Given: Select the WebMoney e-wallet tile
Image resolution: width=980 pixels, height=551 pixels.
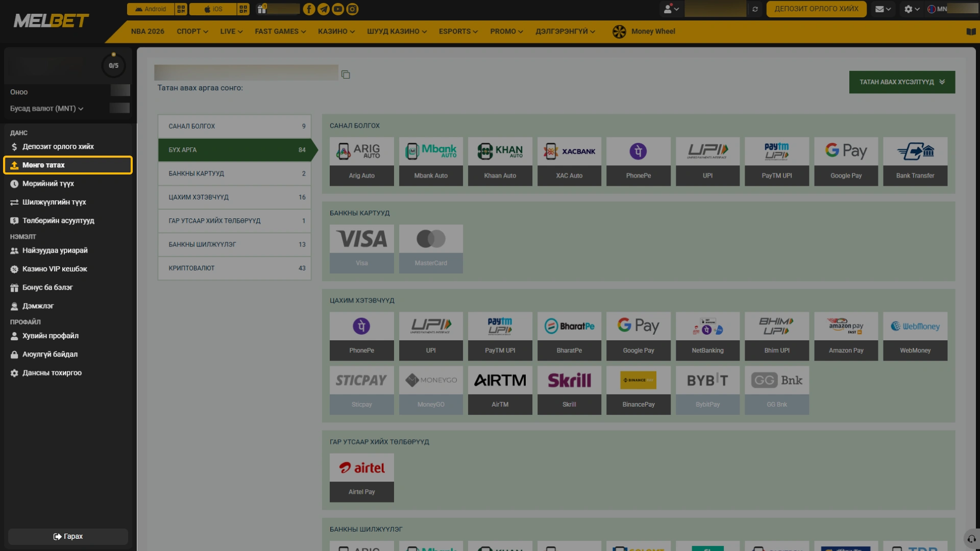Looking at the screenshot, I should click(x=915, y=336).
